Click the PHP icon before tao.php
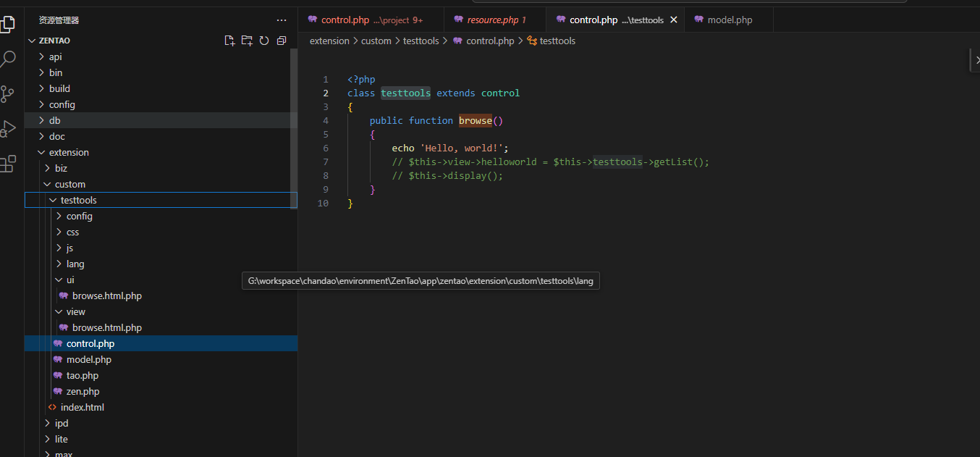This screenshot has width=980, height=457. tap(58, 375)
